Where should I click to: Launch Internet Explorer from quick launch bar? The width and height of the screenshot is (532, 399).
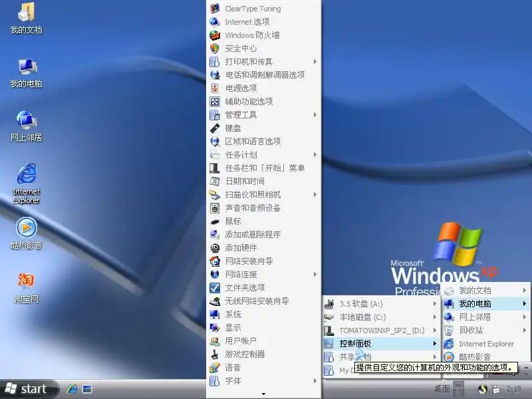pyautogui.click(x=72, y=389)
